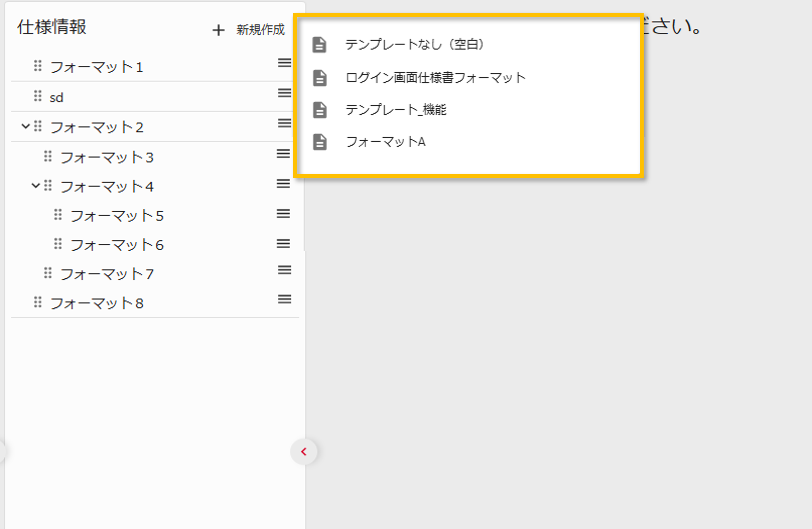Open hamburger menu for フォーマット6

283,243
